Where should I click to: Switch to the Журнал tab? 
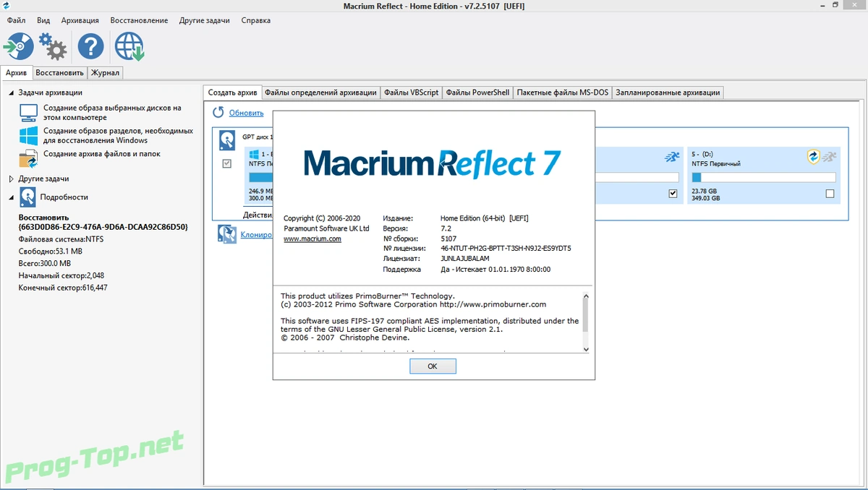point(105,72)
